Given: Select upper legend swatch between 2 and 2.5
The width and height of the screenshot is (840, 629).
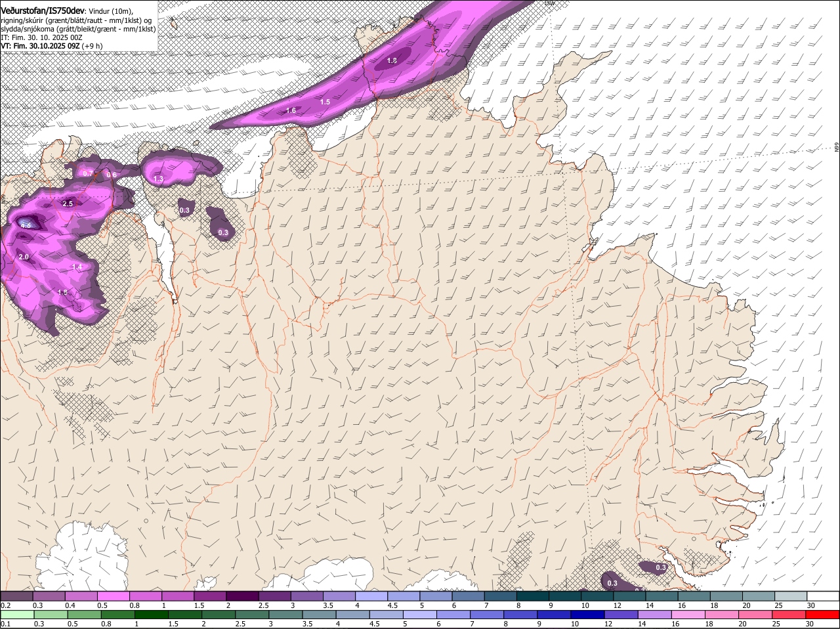Looking at the screenshot, I should 242,596.
